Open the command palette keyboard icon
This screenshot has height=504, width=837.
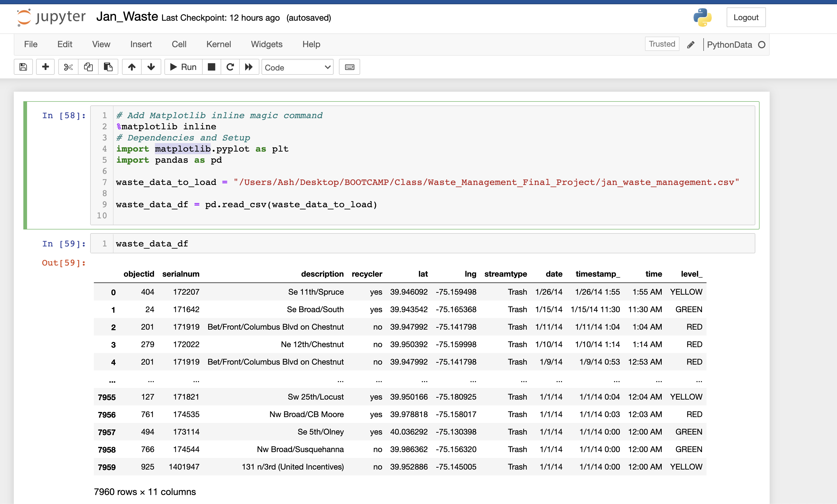[349, 67]
